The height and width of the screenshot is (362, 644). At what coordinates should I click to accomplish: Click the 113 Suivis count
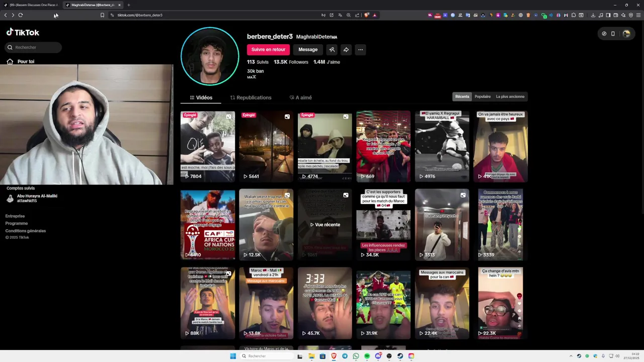click(x=258, y=62)
